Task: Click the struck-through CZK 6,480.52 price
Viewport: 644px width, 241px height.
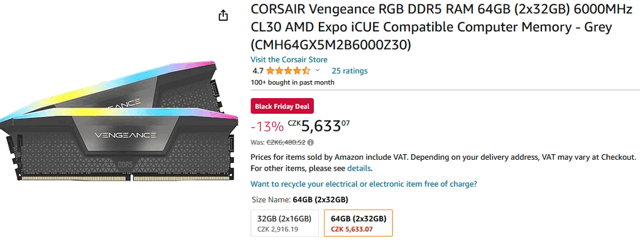Action: pyautogui.click(x=286, y=143)
